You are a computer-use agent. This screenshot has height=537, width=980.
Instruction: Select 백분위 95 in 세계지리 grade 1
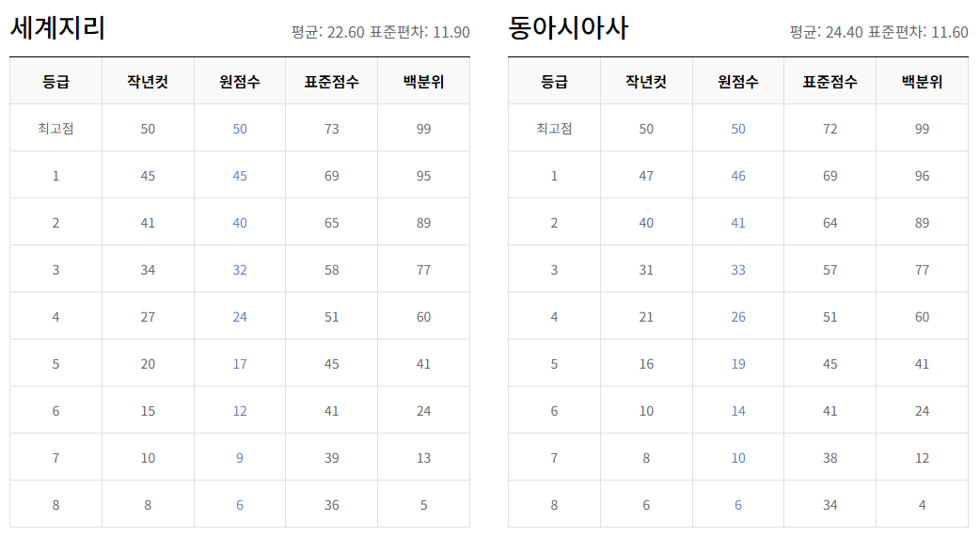click(424, 176)
